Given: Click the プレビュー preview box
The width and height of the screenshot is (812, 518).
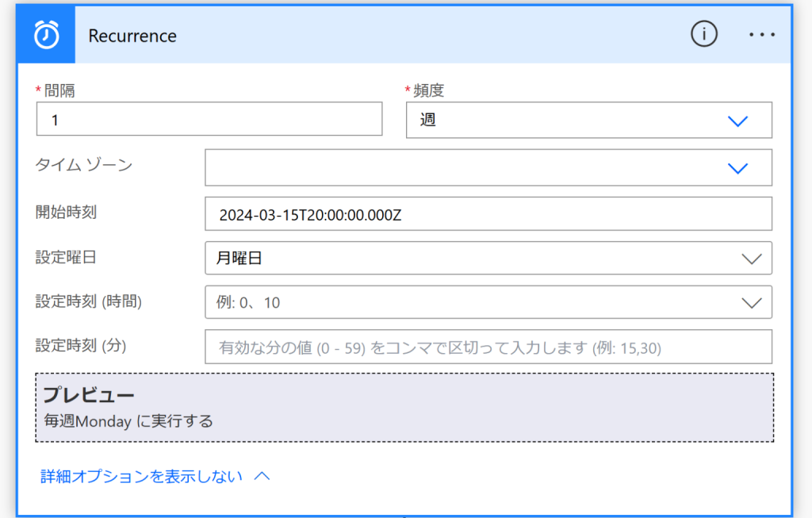Looking at the screenshot, I should tap(404, 408).
